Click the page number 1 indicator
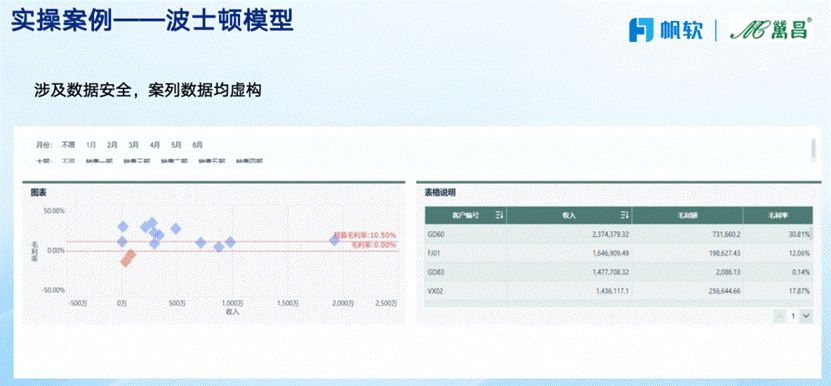This screenshot has height=386, width=831. 793,316
